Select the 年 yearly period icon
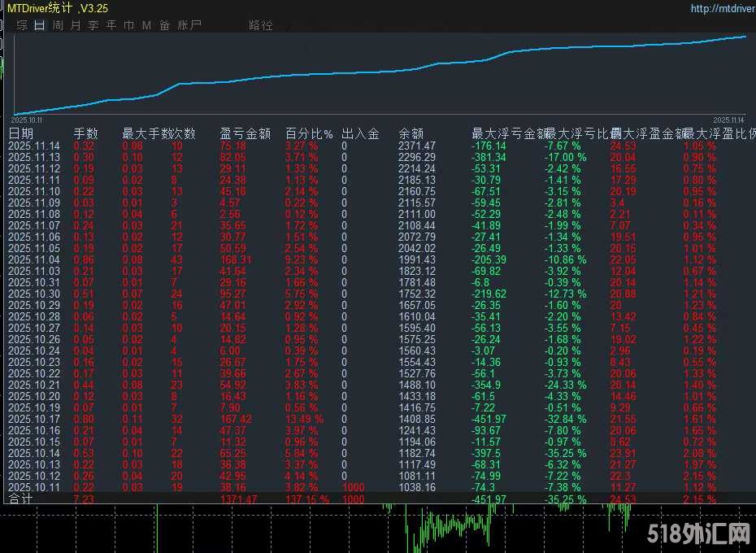 (110, 25)
